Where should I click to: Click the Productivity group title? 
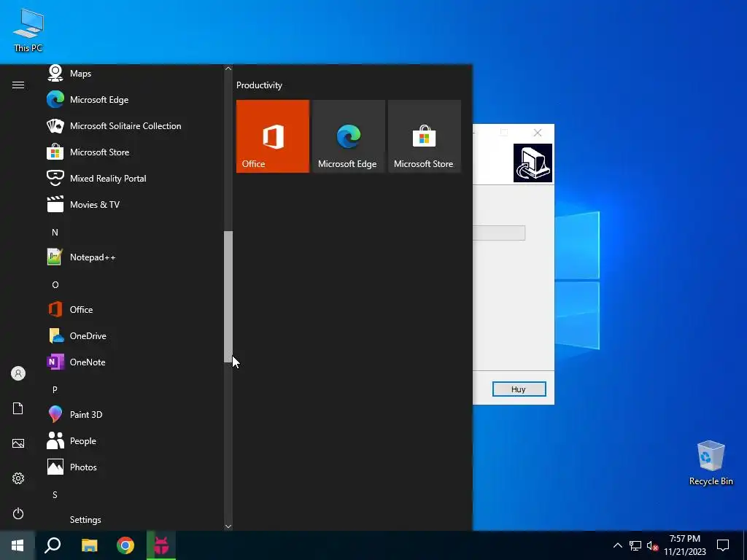point(259,85)
